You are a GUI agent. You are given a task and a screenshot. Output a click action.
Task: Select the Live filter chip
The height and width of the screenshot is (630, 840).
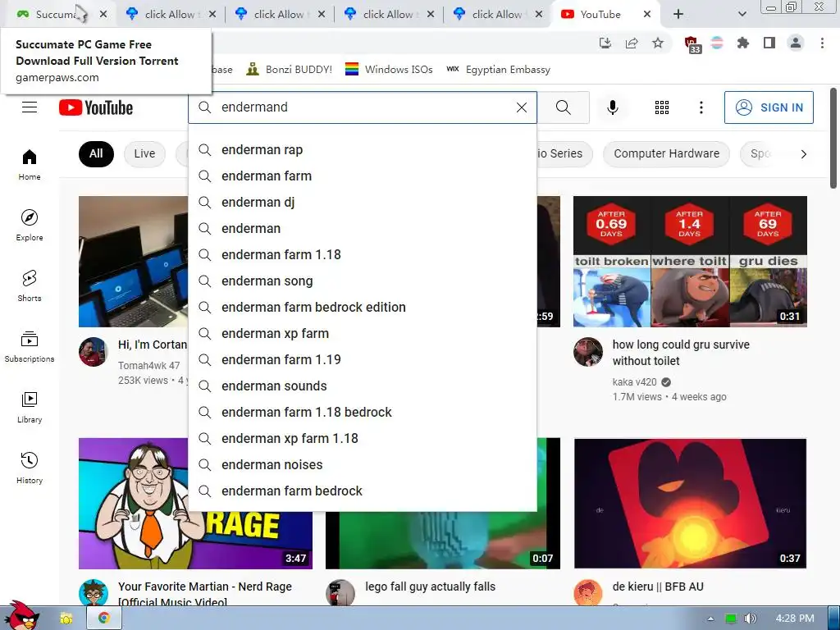pyautogui.click(x=144, y=153)
